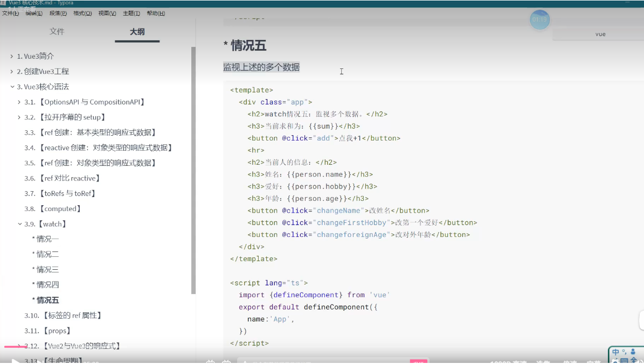Jump to 情况四 in outline
Screen dimensions: 644x364
(x=46, y=284)
